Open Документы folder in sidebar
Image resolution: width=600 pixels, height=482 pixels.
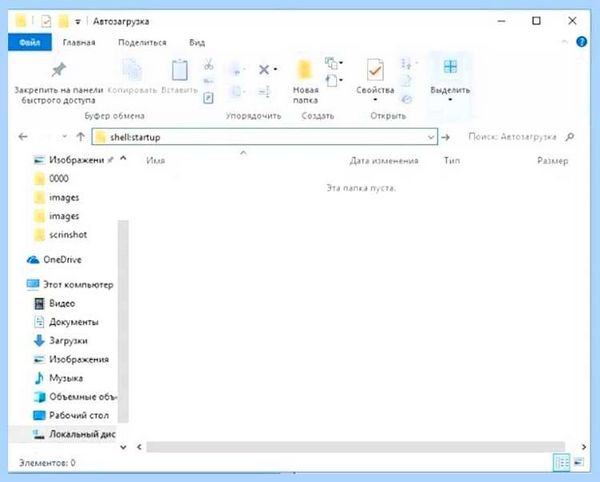point(67,322)
